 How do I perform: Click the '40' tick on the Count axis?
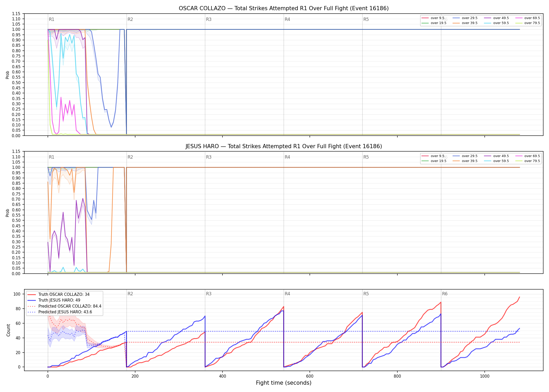click(x=18, y=338)
